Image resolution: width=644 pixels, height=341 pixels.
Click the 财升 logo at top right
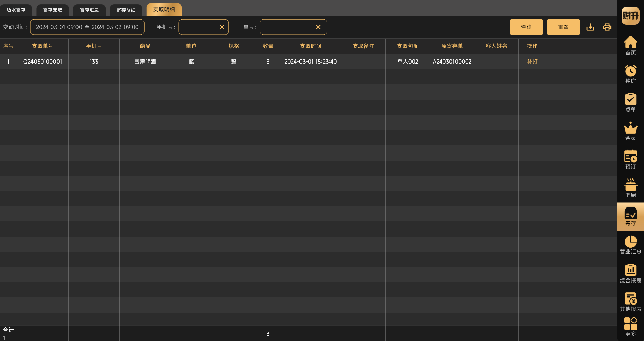click(x=630, y=16)
